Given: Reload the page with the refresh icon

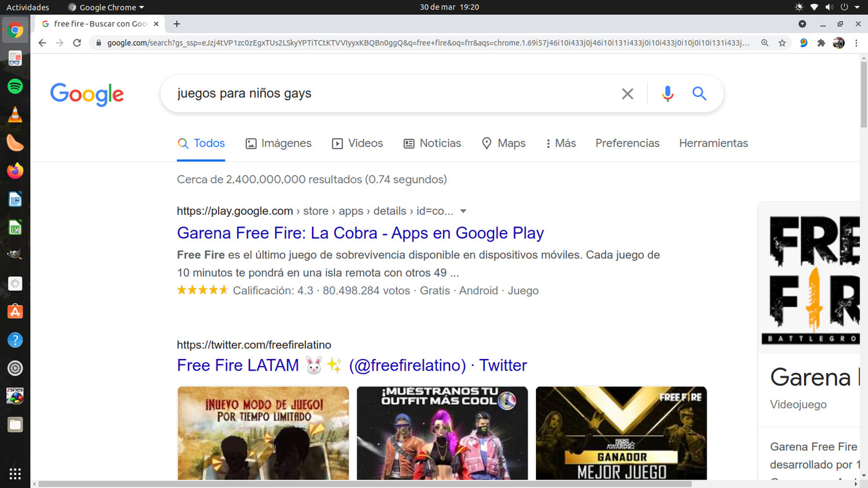Looking at the screenshot, I should (77, 43).
